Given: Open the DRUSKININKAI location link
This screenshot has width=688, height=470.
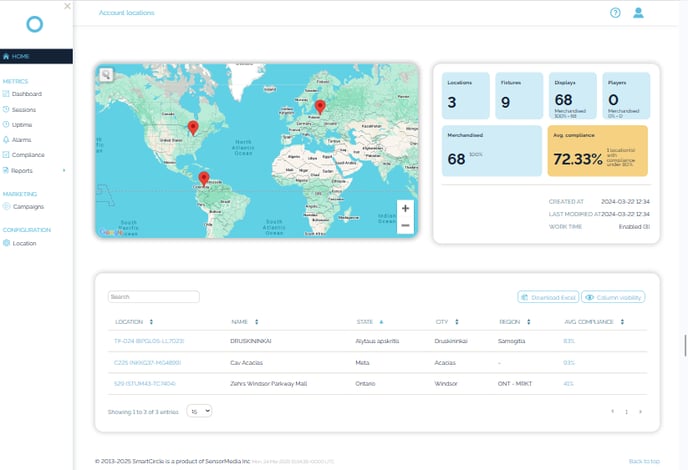Looking at the screenshot, I should [x=149, y=341].
